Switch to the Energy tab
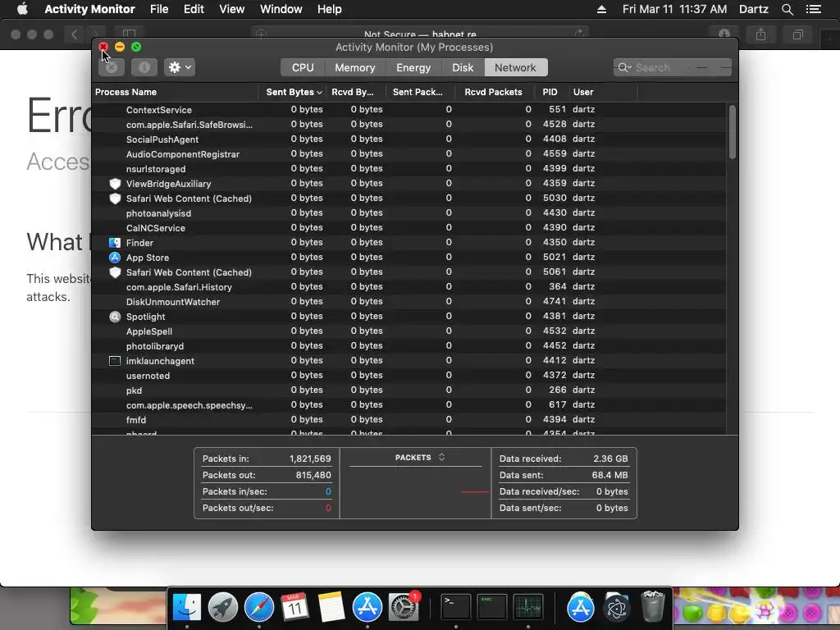Image resolution: width=840 pixels, height=630 pixels. (413, 67)
